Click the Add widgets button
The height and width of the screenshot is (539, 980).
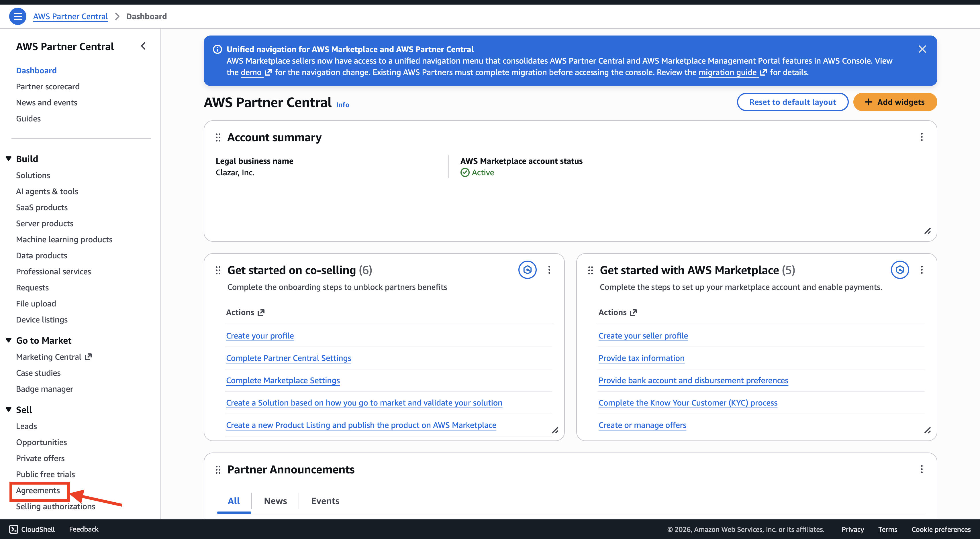895,102
